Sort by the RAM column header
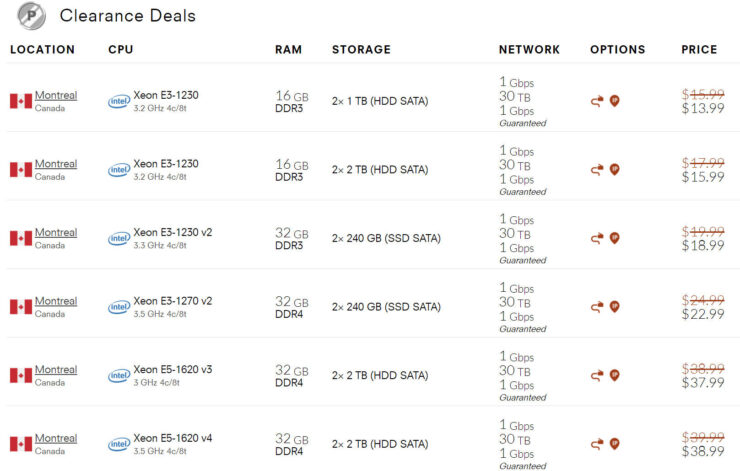740x471 pixels. [288, 50]
